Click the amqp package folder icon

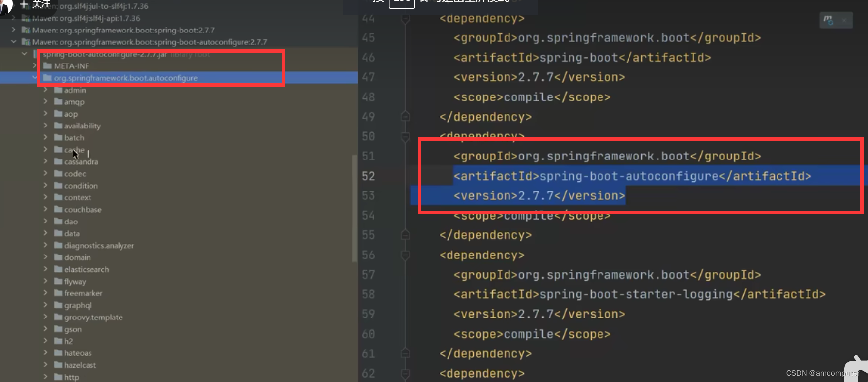click(58, 102)
